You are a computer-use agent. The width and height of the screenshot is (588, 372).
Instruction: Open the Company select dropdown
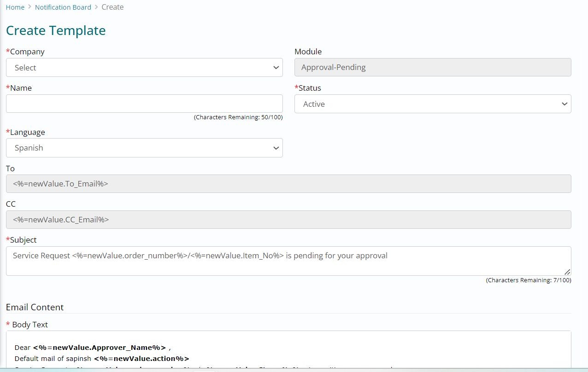click(144, 68)
